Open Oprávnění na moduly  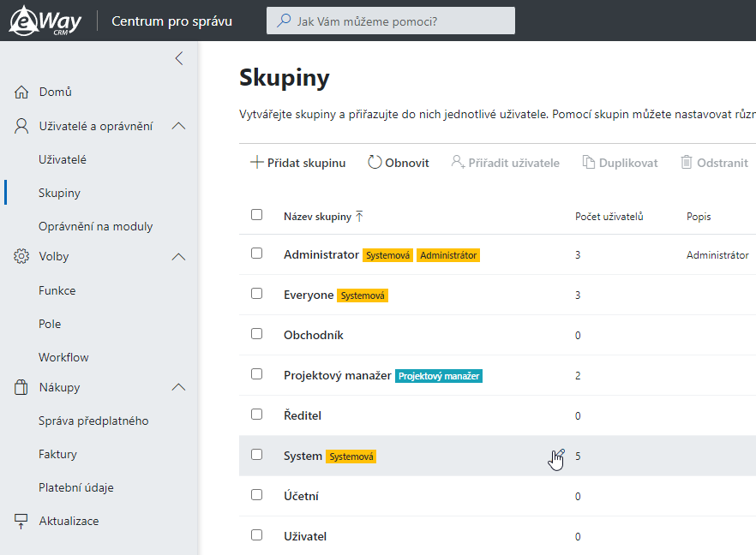(95, 226)
